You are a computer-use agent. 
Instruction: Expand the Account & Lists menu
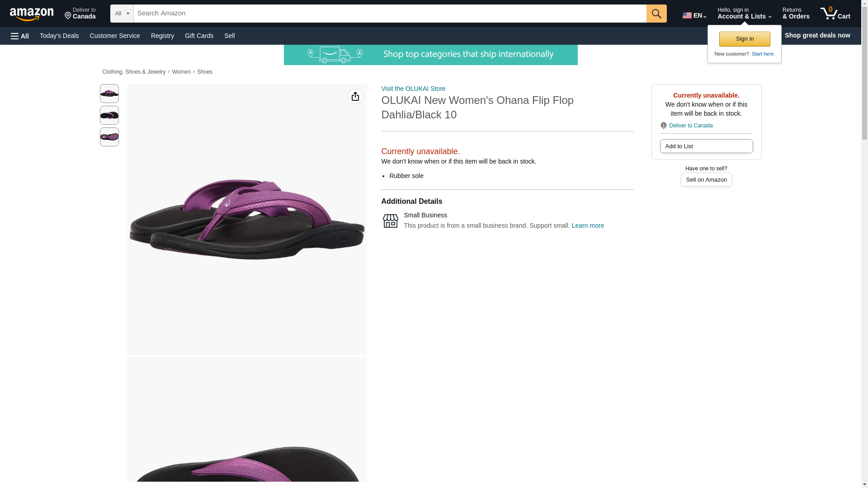pos(744,14)
